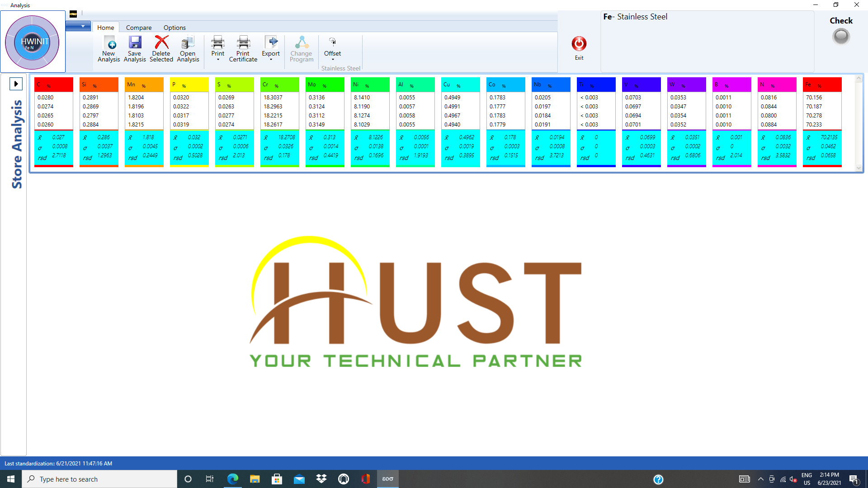Click the muted volume tray icon
Viewport: 868px width, 488px height.
[793, 479]
